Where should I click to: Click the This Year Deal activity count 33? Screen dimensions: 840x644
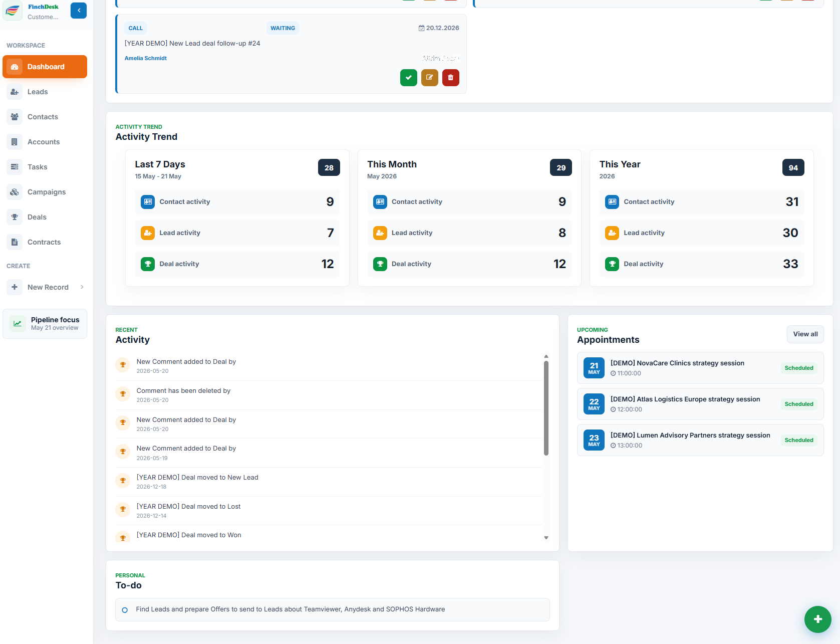790,264
